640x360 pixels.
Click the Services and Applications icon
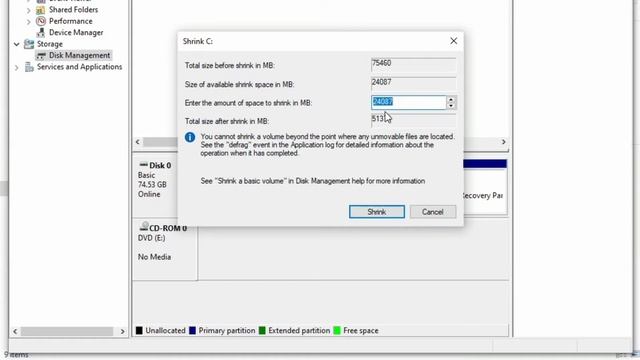tap(29, 67)
